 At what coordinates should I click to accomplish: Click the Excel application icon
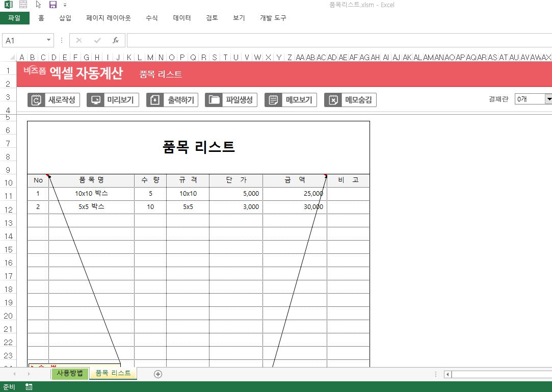coord(9,5)
